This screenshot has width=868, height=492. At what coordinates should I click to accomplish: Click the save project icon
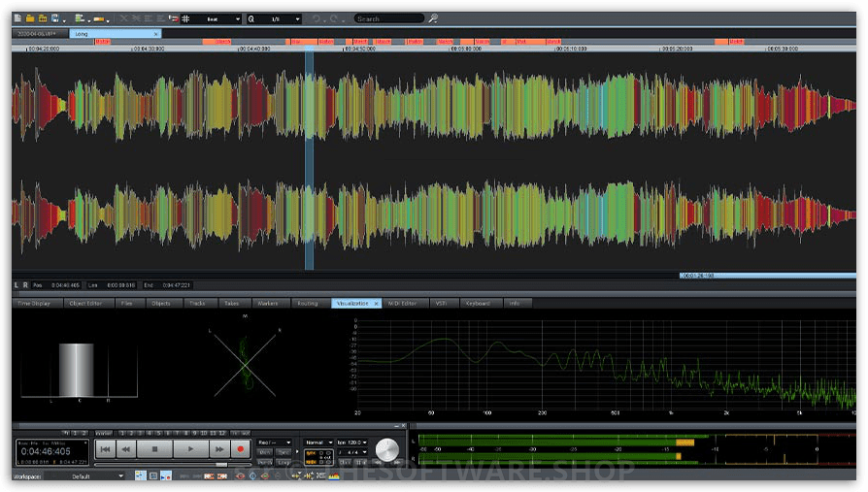tap(54, 18)
